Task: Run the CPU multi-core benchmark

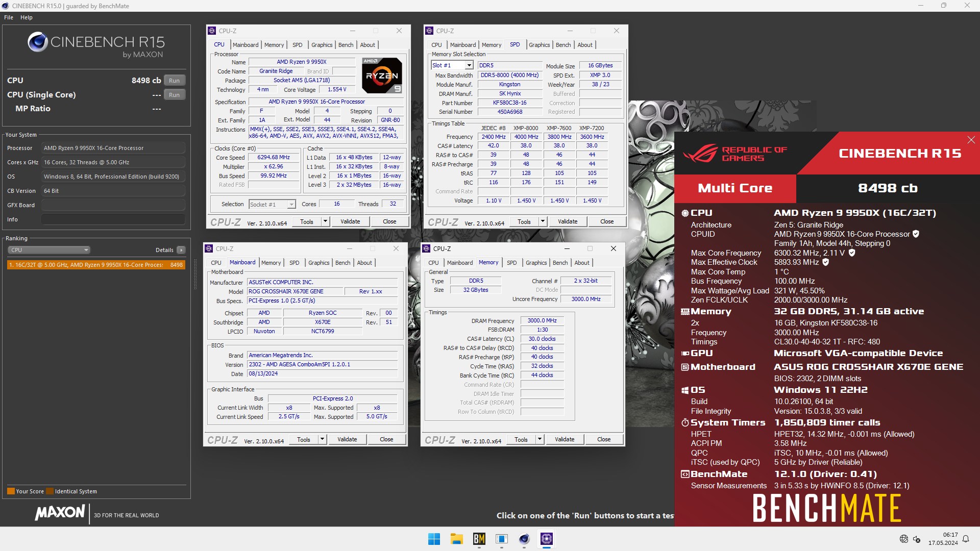Action: tap(174, 81)
